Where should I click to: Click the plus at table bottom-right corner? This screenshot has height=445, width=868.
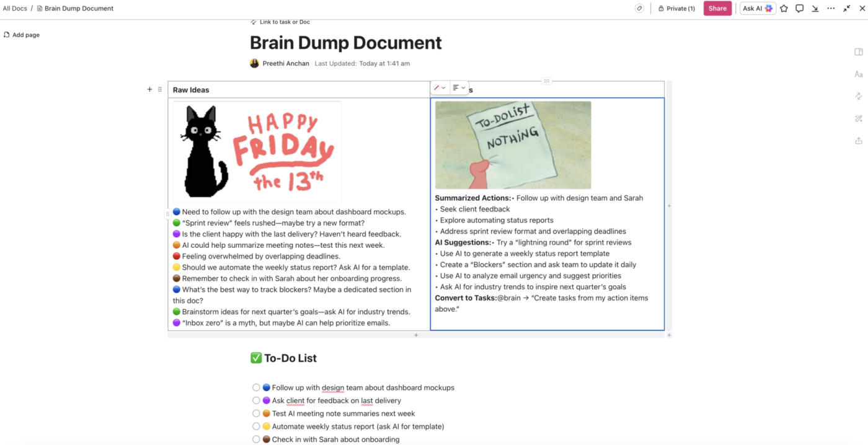pyautogui.click(x=669, y=335)
